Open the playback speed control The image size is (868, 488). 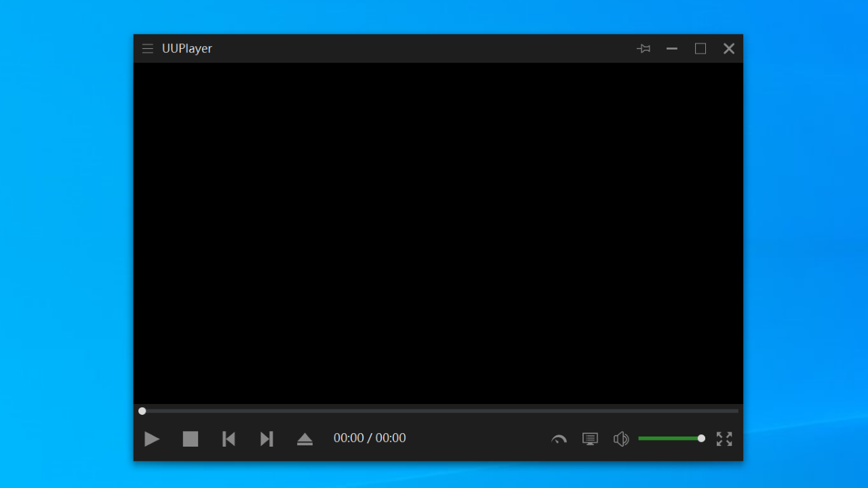coord(559,439)
